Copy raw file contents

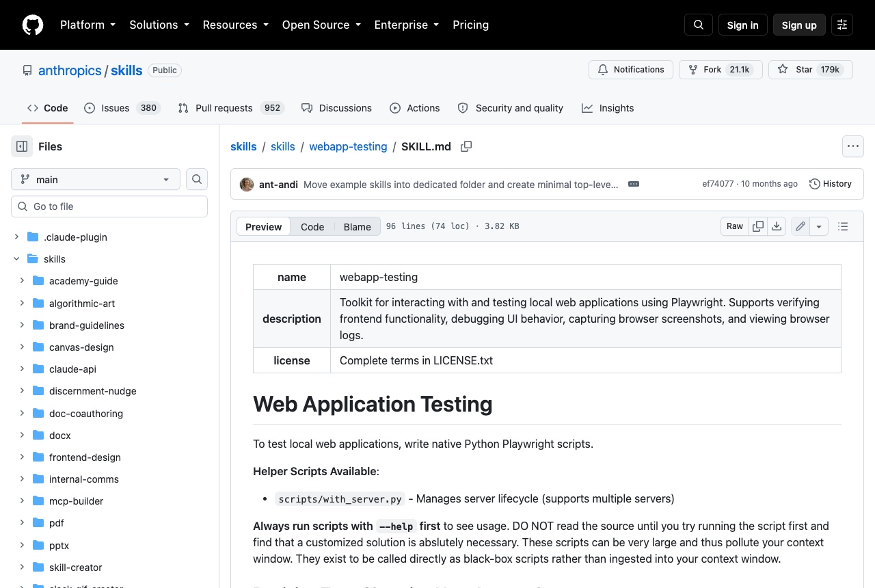point(758,226)
